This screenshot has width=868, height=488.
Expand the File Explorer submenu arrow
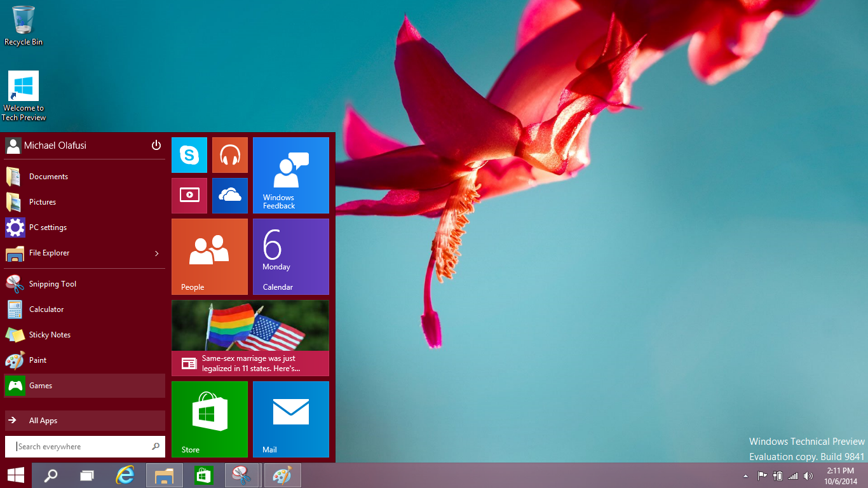156,253
